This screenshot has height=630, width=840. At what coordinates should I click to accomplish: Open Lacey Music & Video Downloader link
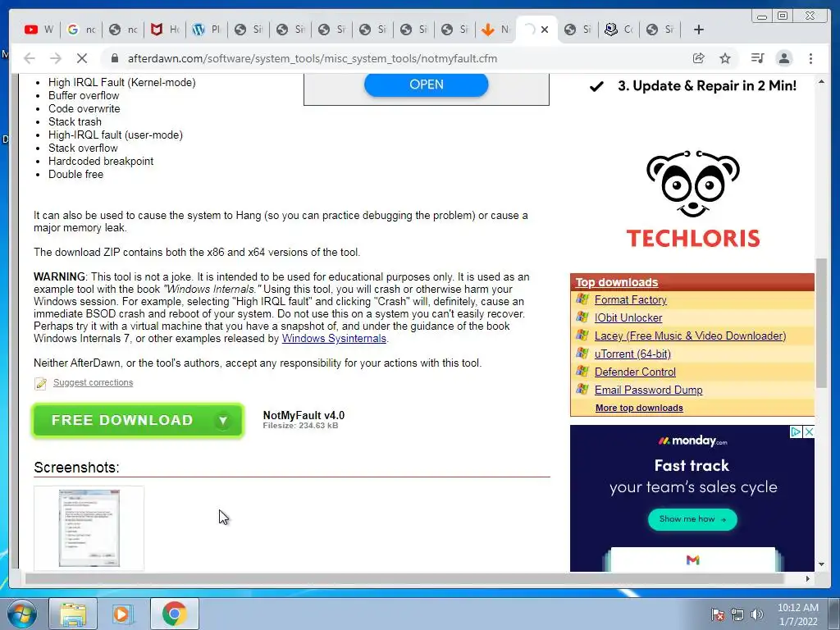pos(690,336)
